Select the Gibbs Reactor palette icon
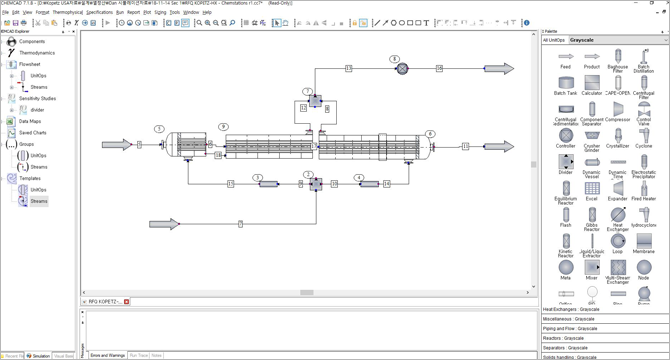670x360 pixels. pos(592,214)
